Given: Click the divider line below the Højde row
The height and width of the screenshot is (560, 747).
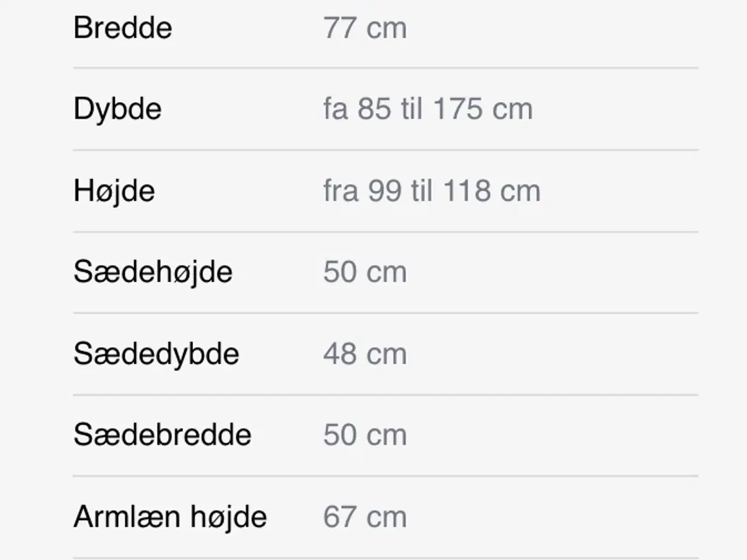Looking at the screenshot, I should pyautogui.click(x=386, y=231).
